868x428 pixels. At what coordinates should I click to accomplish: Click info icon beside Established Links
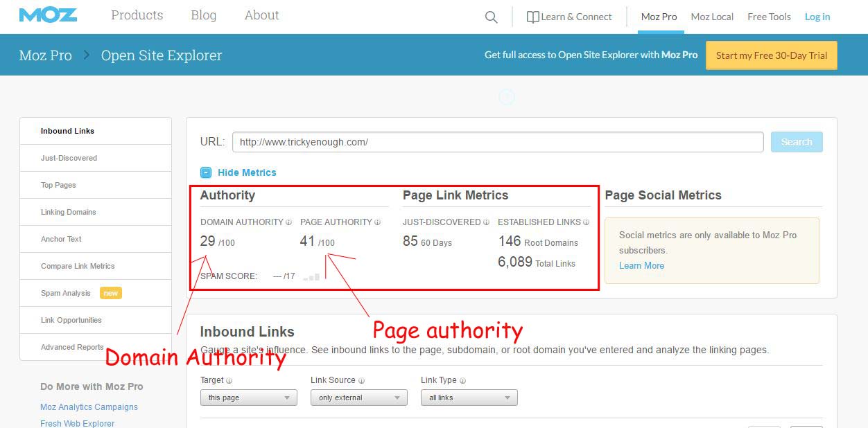click(x=586, y=222)
